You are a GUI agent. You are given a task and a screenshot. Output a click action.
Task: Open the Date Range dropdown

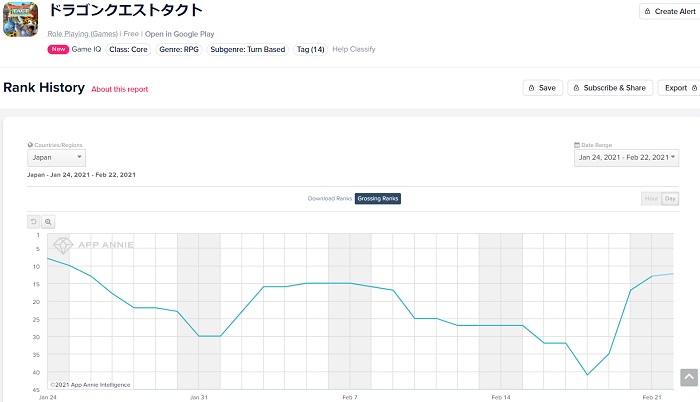click(626, 158)
